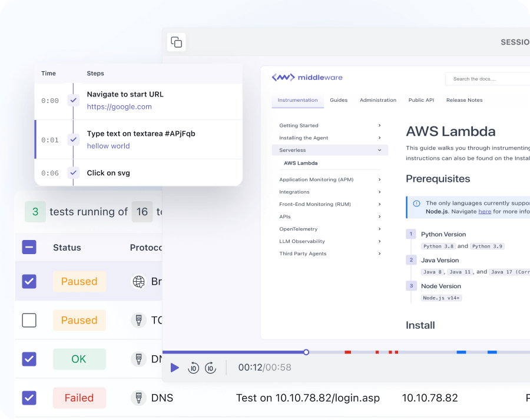Click the checkmark icon beside Click on svg
530x420 pixels.
click(74, 173)
